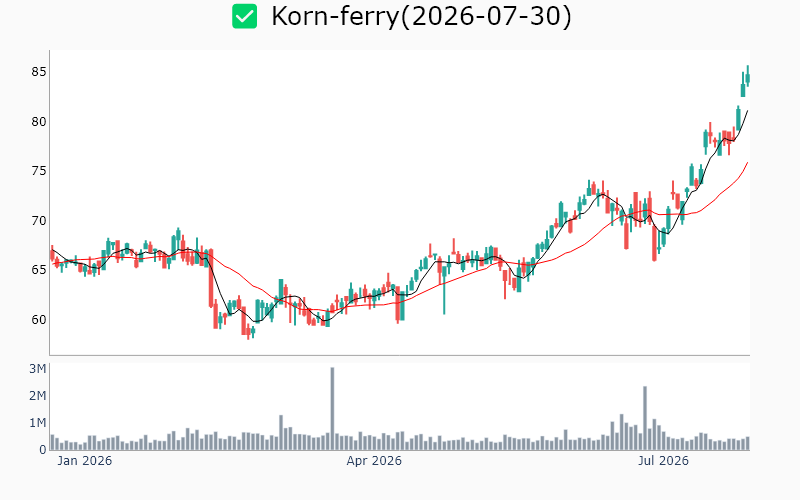Click the black moving average line end
Viewport: 800px width, 500px height.
point(747,111)
